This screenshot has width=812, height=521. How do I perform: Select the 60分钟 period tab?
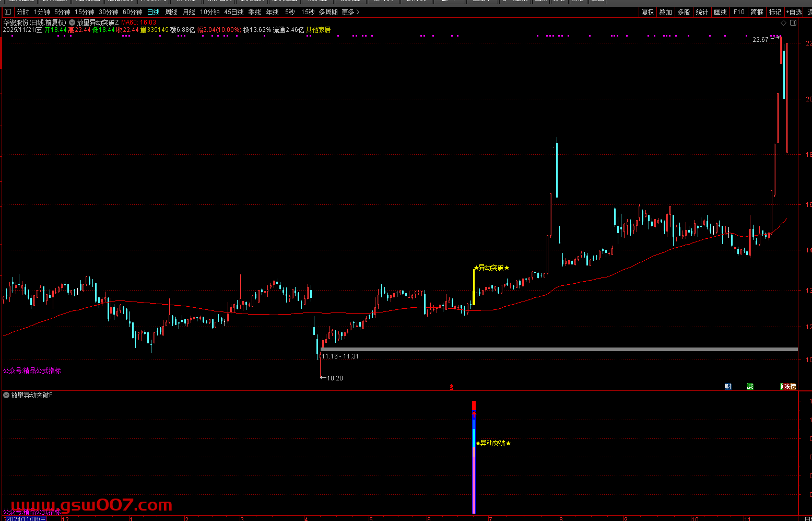pyautogui.click(x=133, y=12)
